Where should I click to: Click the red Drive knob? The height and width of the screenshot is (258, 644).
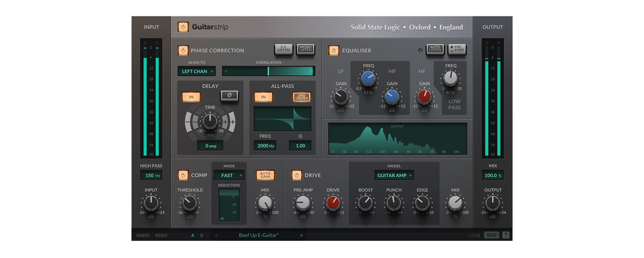(333, 203)
